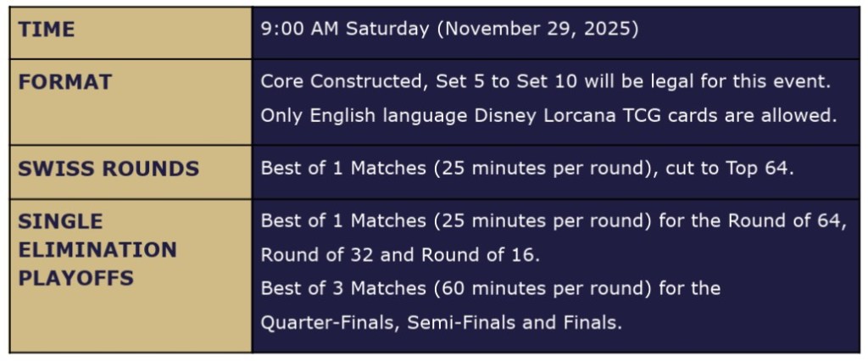Click the "Best of 3 Matches" text

343,289
